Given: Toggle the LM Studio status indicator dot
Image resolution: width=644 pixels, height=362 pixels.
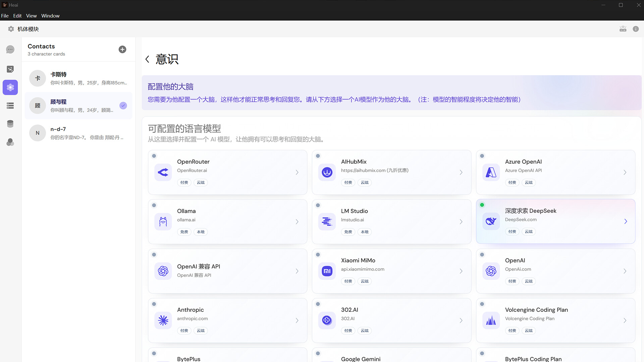Looking at the screenshot, I should coord(318,205).
